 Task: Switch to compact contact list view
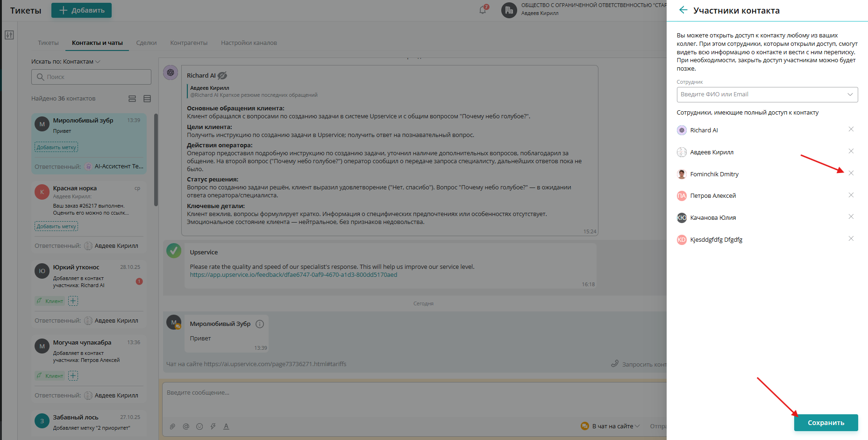click(147, 99)
